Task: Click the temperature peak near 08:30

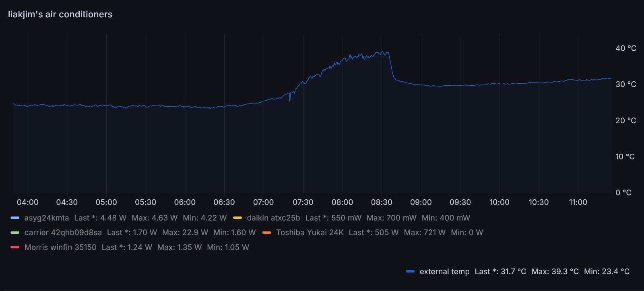Action: point(383,52)
